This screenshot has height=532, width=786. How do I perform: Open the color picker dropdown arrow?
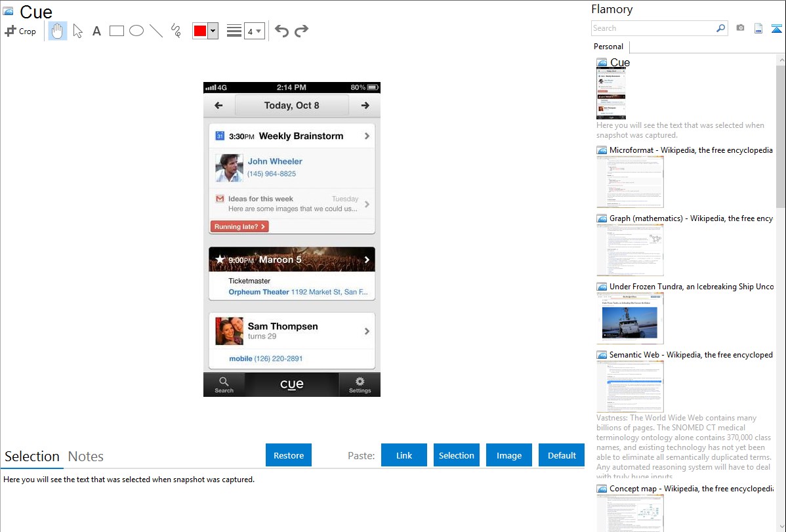(213, 31)
